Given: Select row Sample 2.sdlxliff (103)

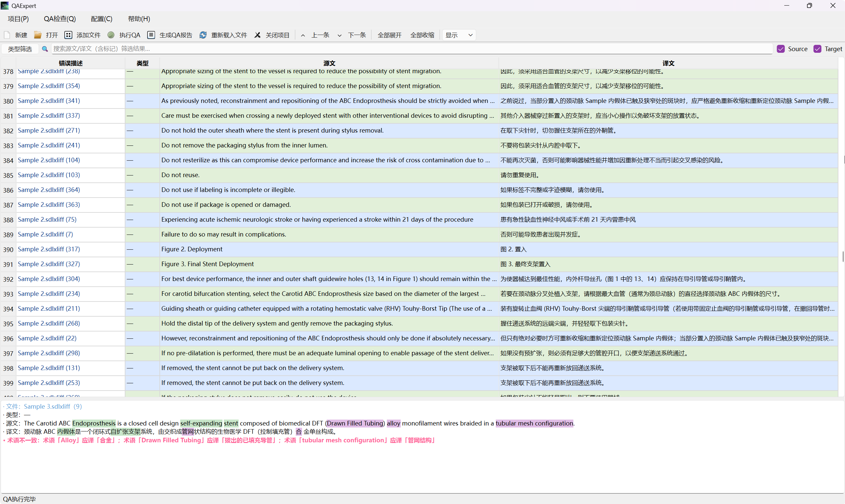Looking at the screenshot, I should (419, 175).
